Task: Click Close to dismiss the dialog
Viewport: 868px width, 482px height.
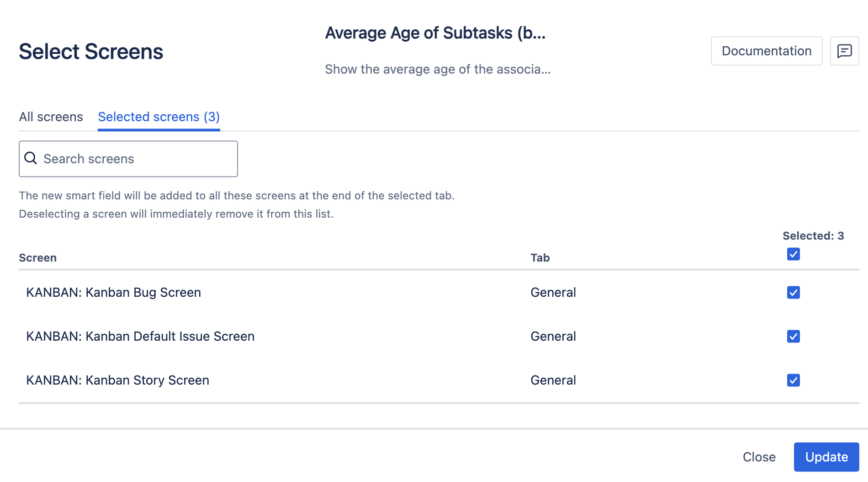Action: 759,457
